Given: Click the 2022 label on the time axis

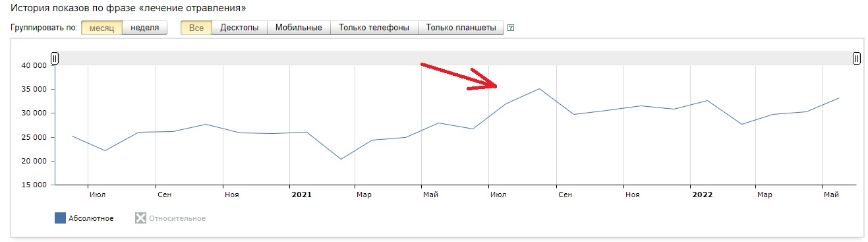Looking at the screenshot, I should [702, 195].
